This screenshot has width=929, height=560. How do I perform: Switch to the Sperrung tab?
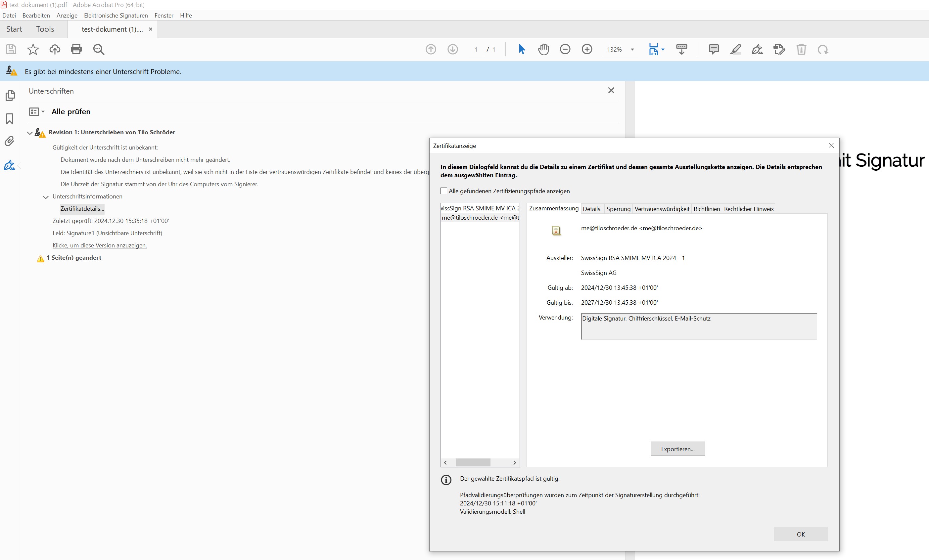(x=618, y=209)
